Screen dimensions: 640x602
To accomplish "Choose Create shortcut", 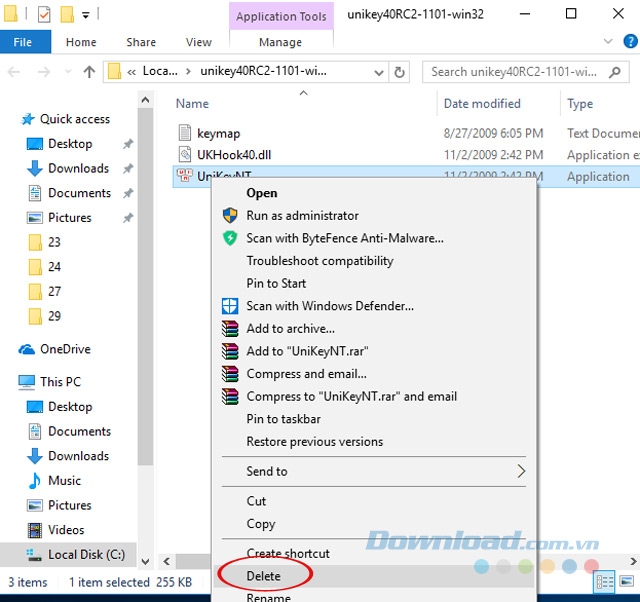I will (288, 553).
